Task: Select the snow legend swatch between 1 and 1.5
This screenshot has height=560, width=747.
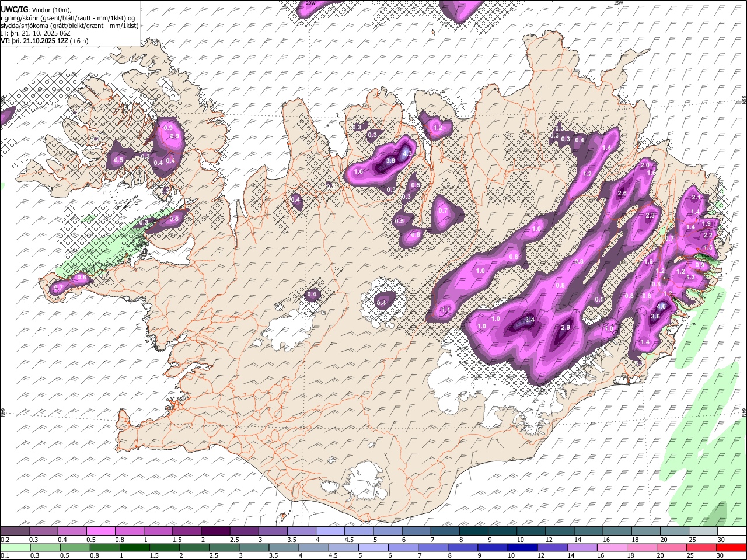Action: click(158, 531)
